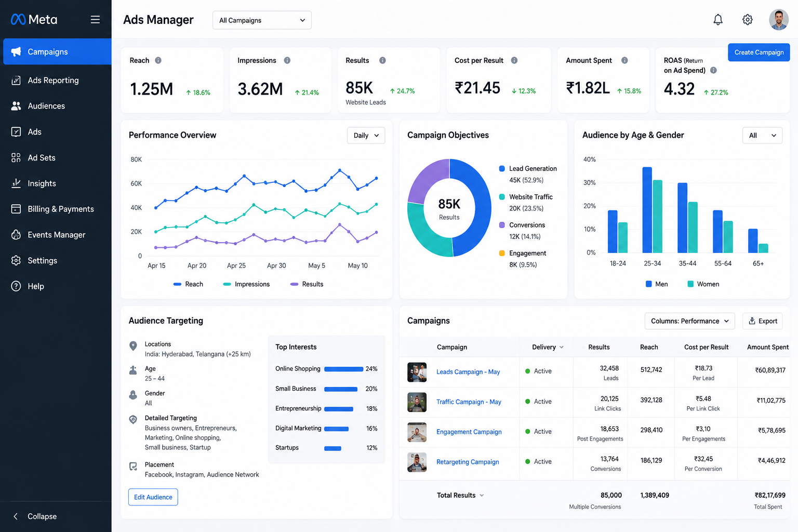Open the Traffic Campaign - May link
798x532 pixels.
[x=469, y=402]
